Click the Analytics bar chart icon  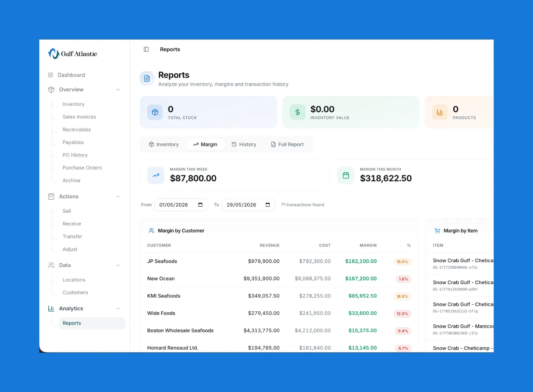pos(51,308)
